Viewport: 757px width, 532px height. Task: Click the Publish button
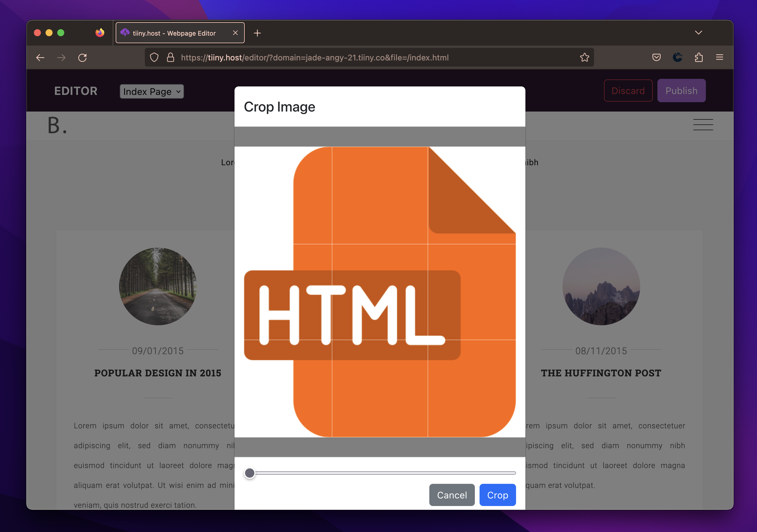681,91
